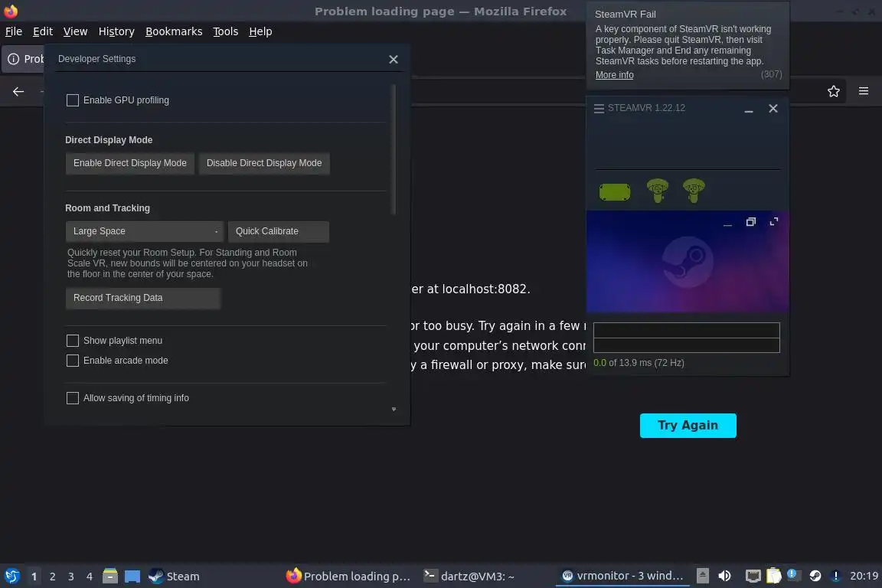Screen dimensions: 882x588
Task: Open the File menu in Firefox
Action: [14, 31]
